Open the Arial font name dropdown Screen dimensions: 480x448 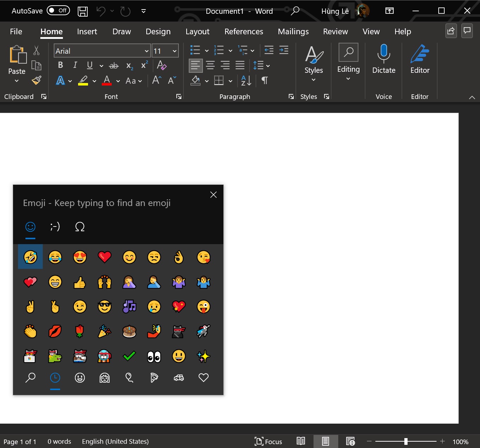tap(146, 51)
